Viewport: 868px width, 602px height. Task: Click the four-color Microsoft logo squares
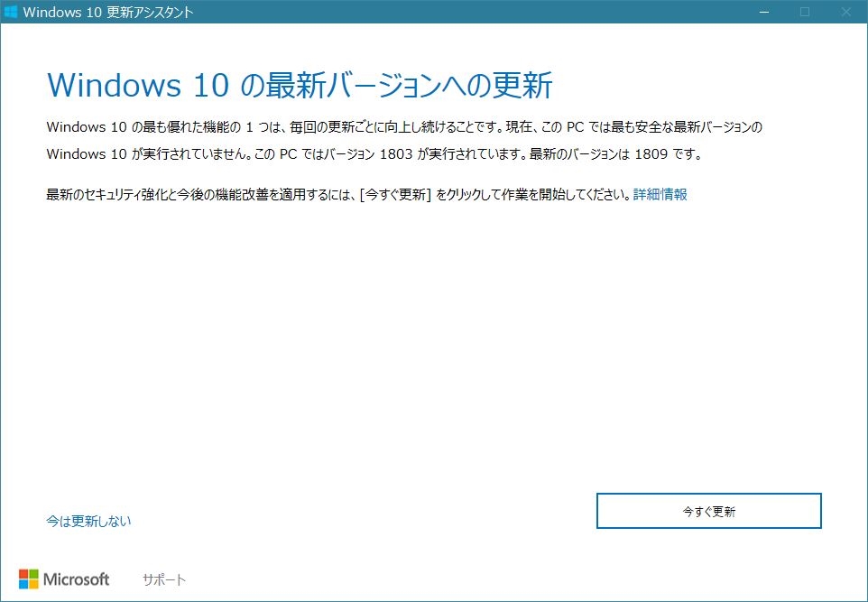coord(29,579)
